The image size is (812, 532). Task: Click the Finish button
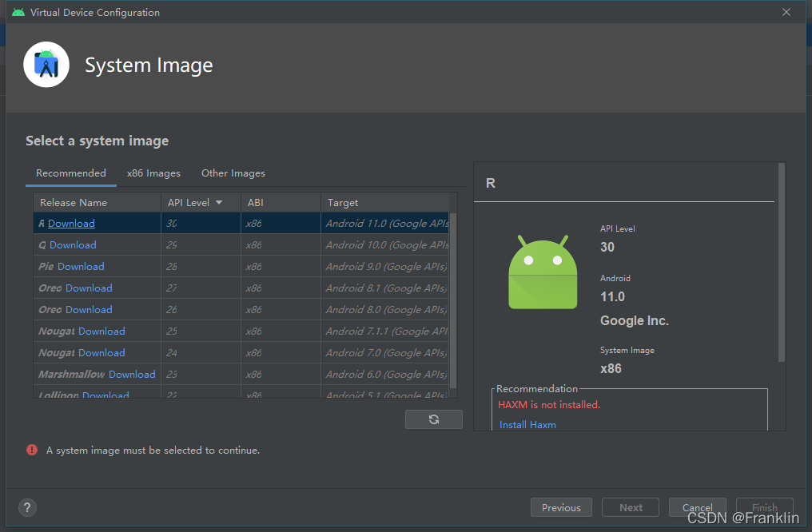click(764, 508)
